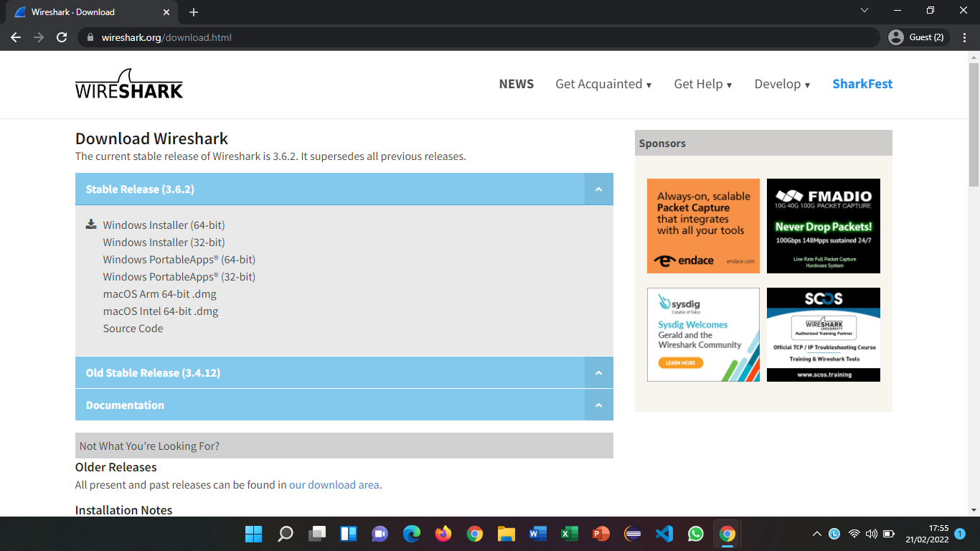This screenshot has height=551, width=980.
Task: Open the Windows Start menu
Action: click(x=253, y=534)
